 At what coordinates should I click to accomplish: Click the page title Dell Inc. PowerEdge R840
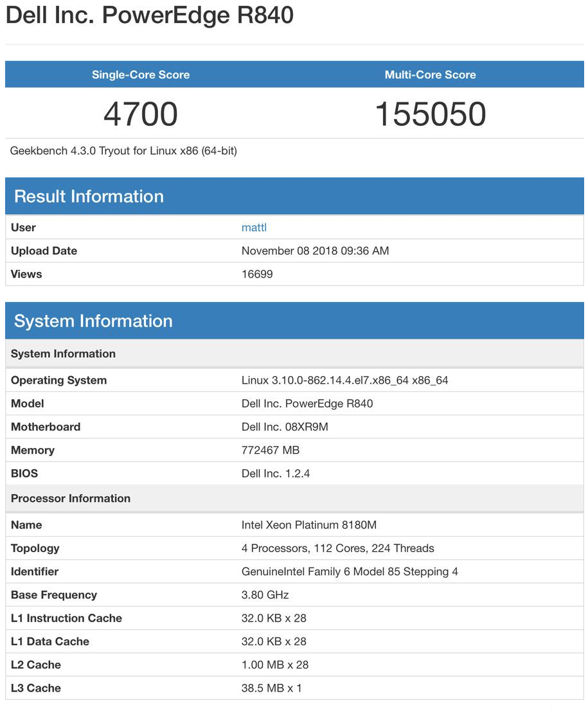click(149, 15)
